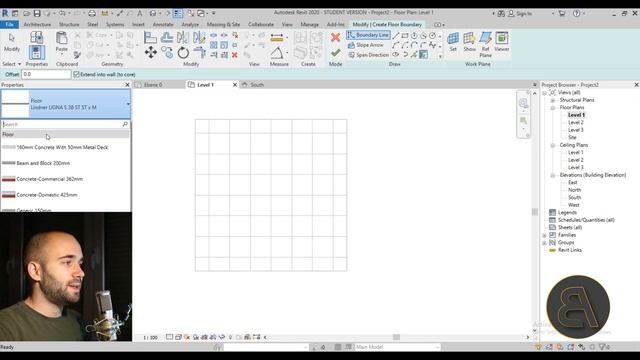Choose Concrete-Commercial 362mm floor type
The width and height of the screenshot is (640, 360).
coord(49,179)
